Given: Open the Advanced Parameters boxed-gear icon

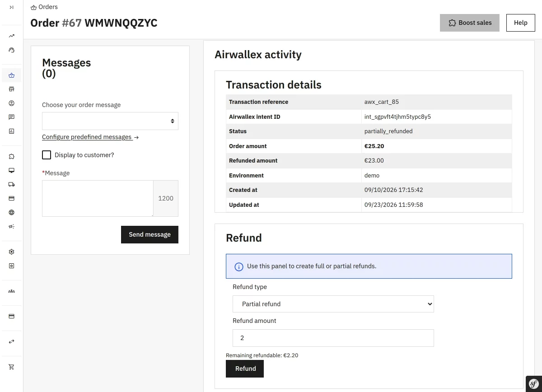Looking at the screenshot, I should [11, 266].
